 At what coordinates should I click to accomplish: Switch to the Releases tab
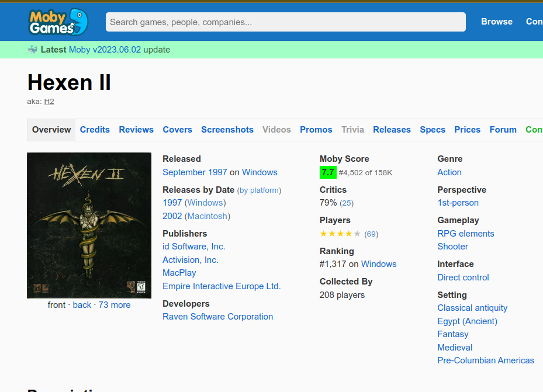(392, 130)
